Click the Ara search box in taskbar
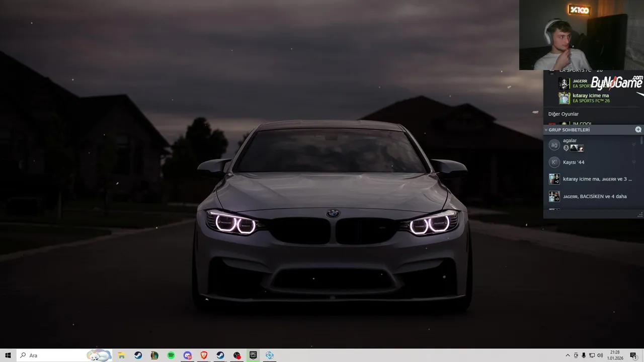The image size is (644, 362). click(x=64, y=355)
